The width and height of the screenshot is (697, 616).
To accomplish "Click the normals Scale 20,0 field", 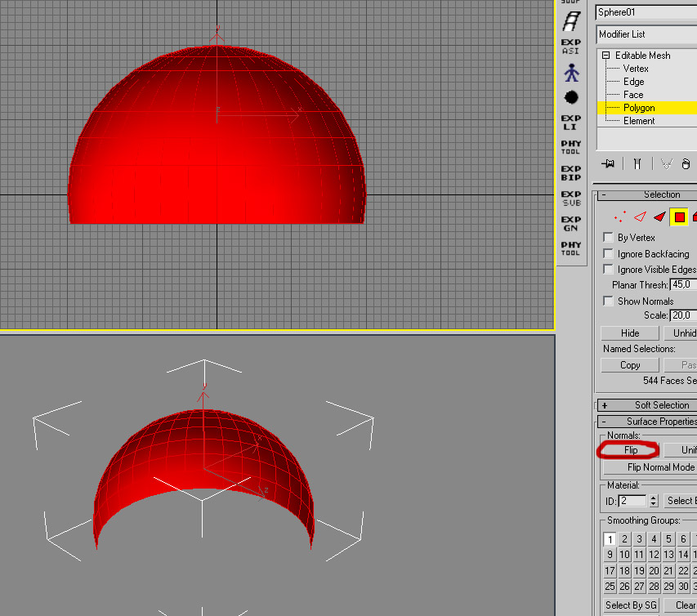I will 683,315.
